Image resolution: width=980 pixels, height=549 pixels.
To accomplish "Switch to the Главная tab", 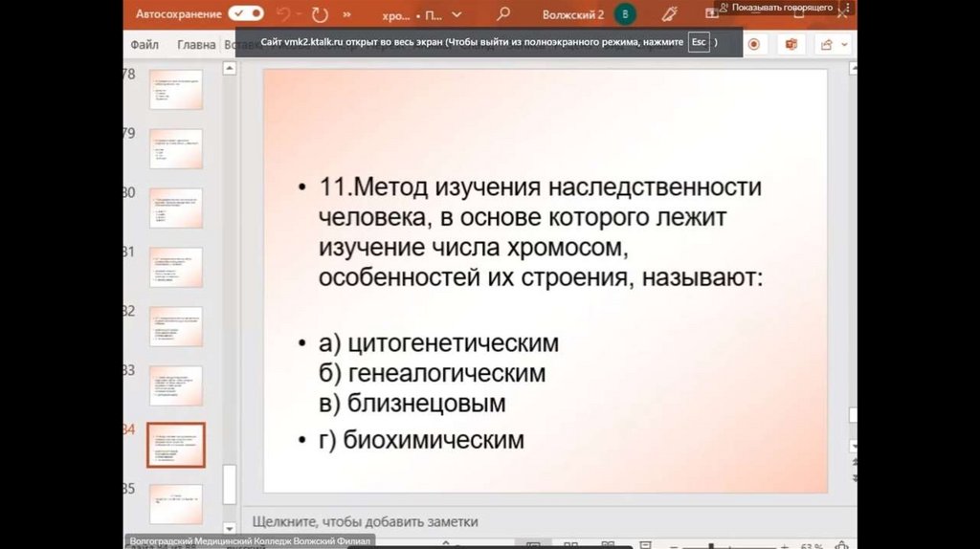I will click(x=196, y=44).
